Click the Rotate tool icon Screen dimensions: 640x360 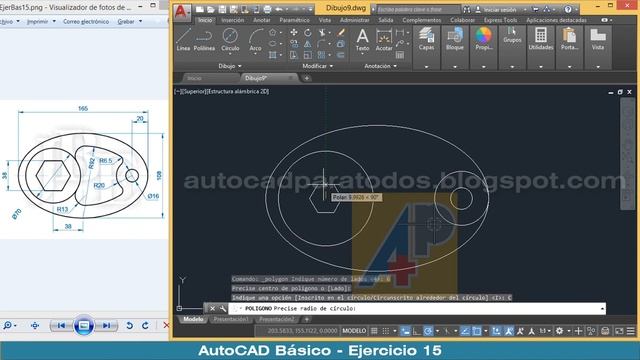point(308,32)
